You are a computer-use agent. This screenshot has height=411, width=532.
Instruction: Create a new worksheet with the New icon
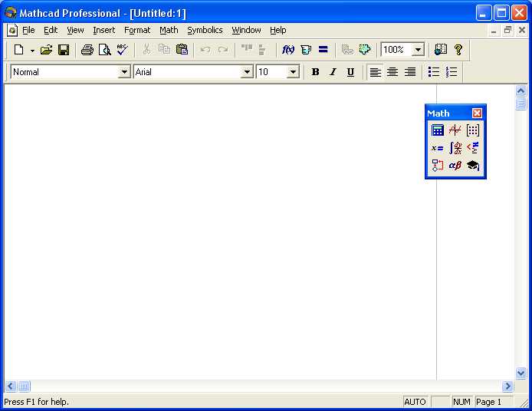[x=19, y=50]
